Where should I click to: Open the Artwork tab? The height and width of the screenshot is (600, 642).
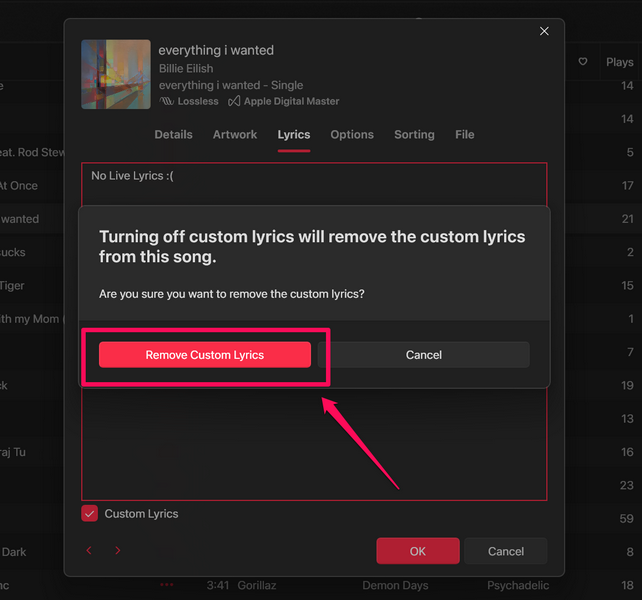pyautogui.click(x=235, y=135)
